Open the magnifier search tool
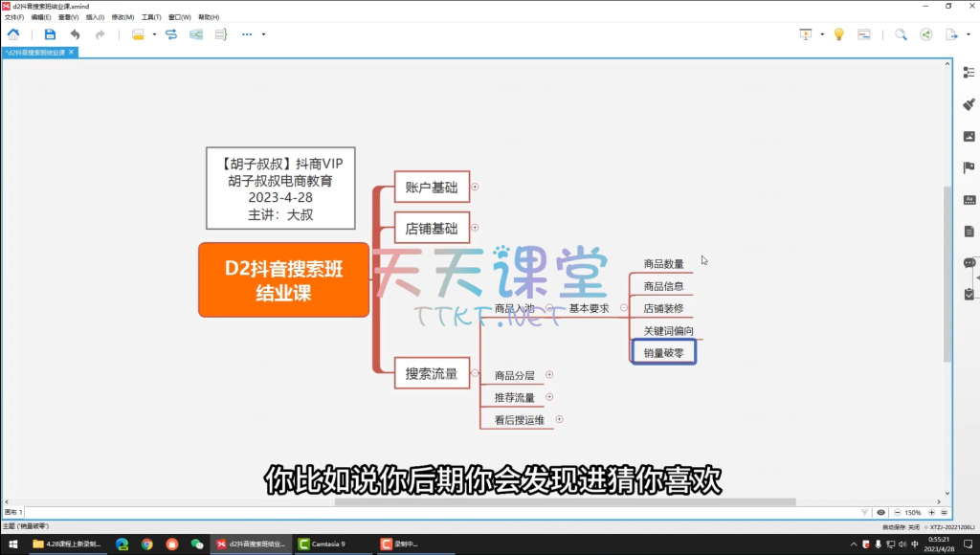980x555 pixels. (x=901, y=34)
